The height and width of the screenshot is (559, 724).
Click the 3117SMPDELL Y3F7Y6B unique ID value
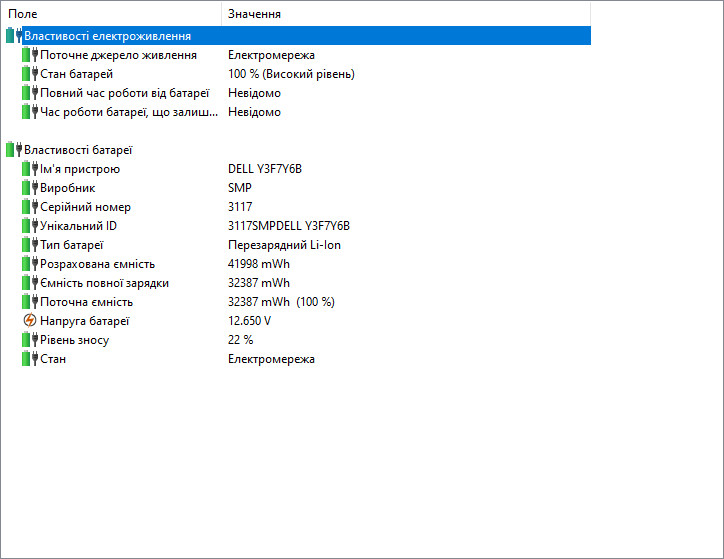coord(289,226)
